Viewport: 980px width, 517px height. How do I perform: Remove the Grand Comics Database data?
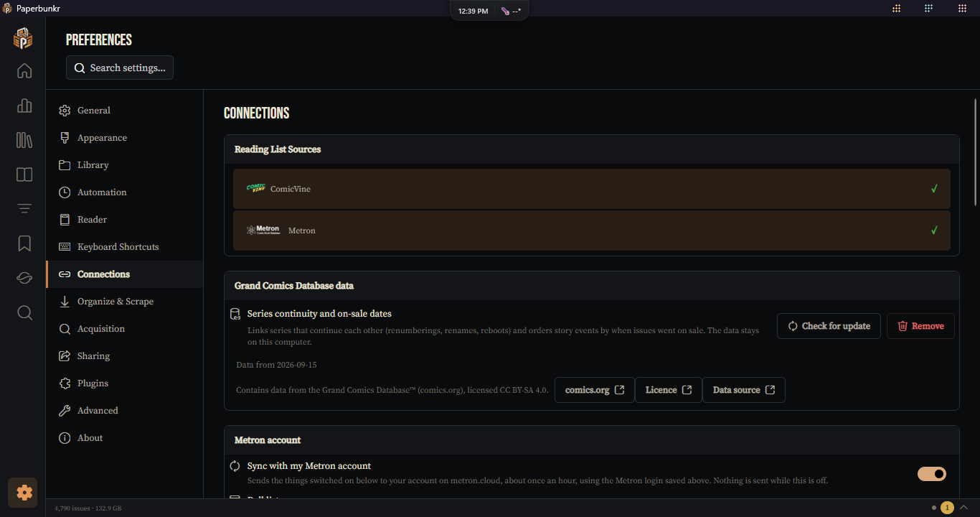coord(920,326)
